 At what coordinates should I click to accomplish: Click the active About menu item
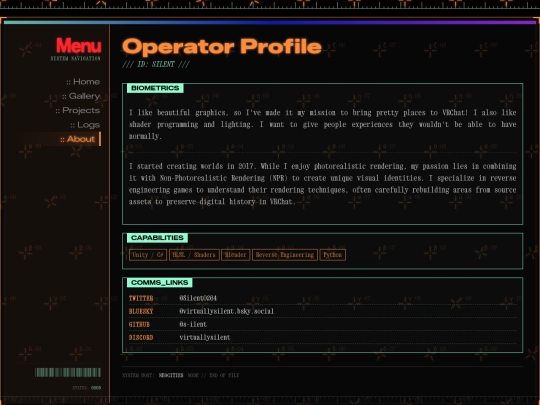coord(77,139)
